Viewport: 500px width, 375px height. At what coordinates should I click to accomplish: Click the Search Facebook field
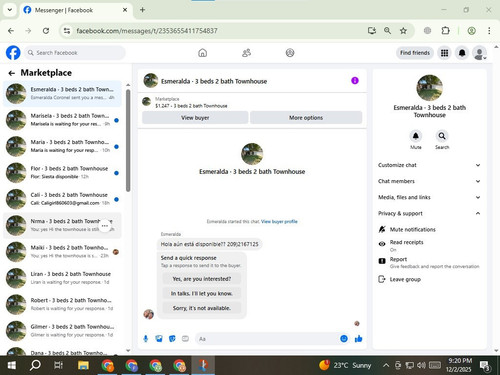(x=75, y=53)
